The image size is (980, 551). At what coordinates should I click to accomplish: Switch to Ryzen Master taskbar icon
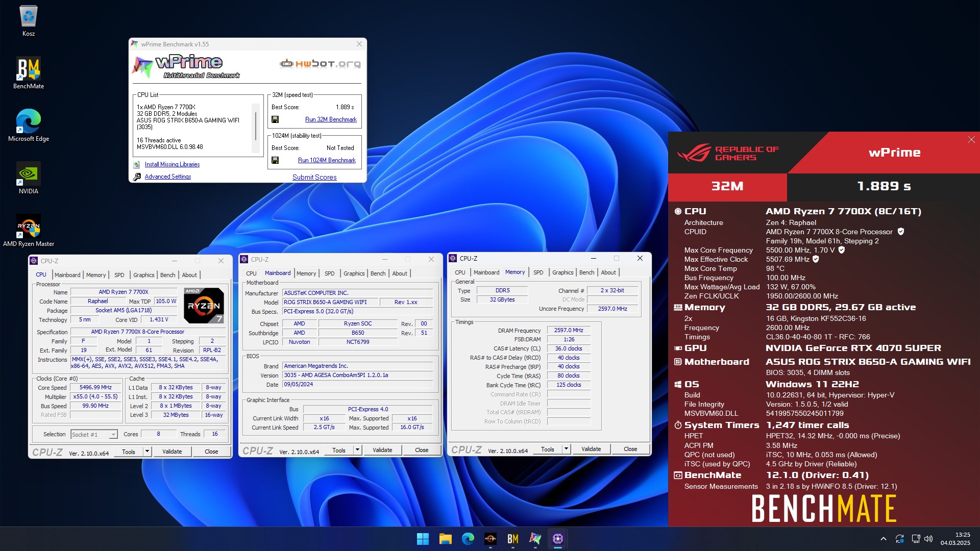pos(490,539)
